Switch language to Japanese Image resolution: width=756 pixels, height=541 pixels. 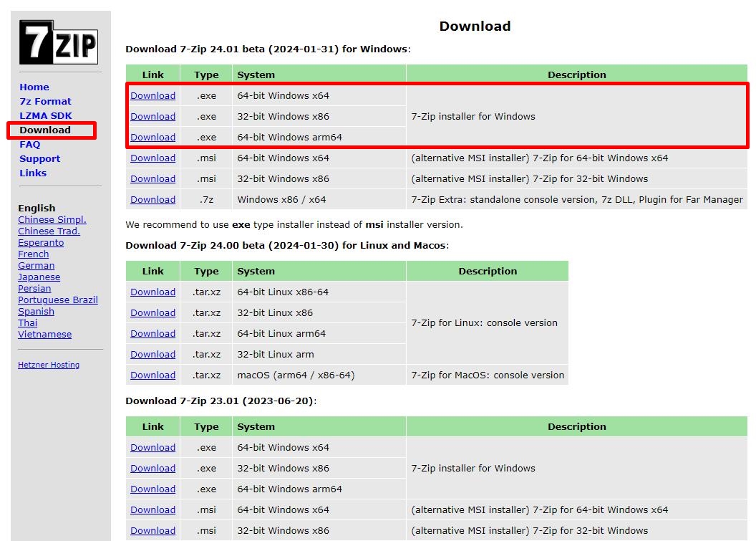39,277
